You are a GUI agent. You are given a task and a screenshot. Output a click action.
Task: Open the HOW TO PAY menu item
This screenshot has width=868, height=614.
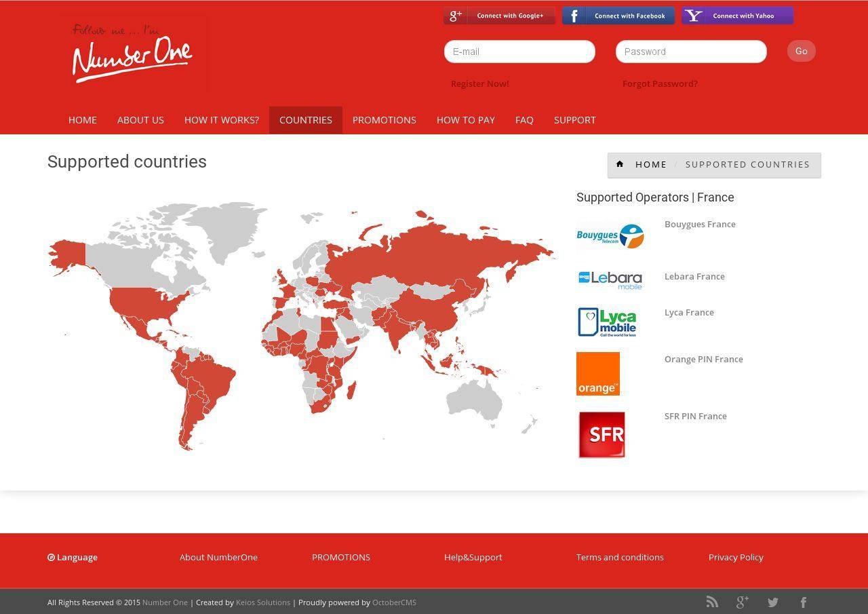(466, 120)
